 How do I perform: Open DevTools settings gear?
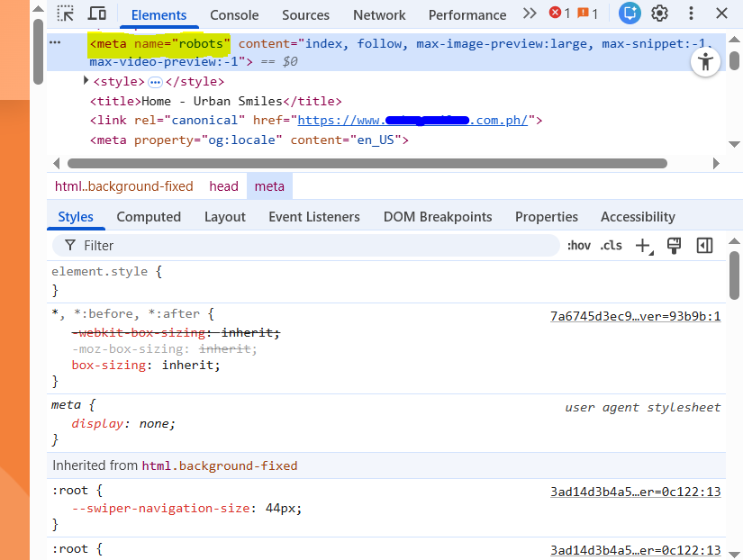[659, 14]
